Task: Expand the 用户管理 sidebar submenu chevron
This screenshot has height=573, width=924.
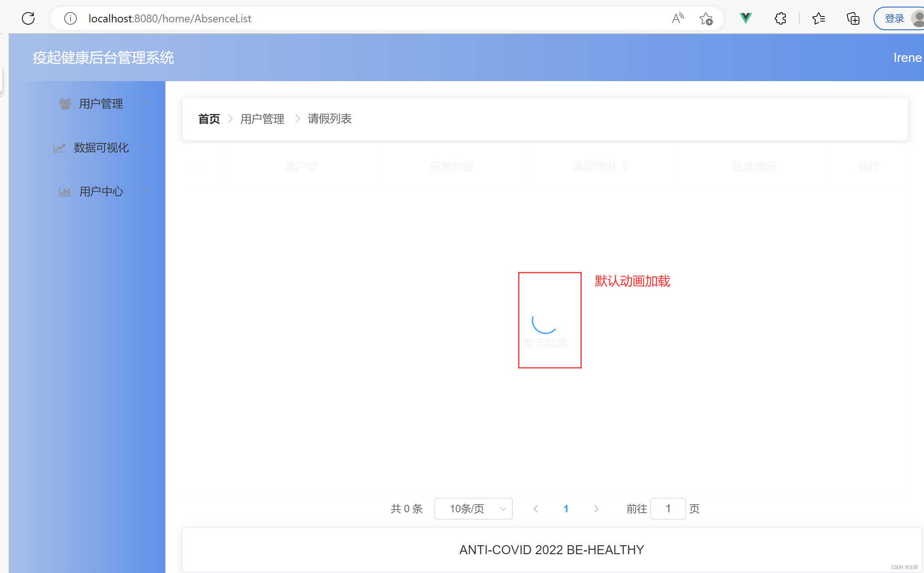Action: pos(145,103)
